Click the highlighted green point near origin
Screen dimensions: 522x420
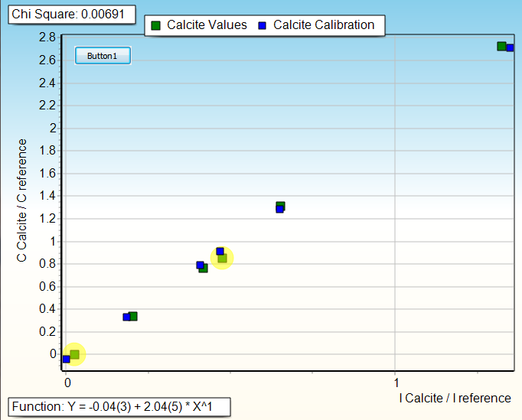(x=75, y=354)
